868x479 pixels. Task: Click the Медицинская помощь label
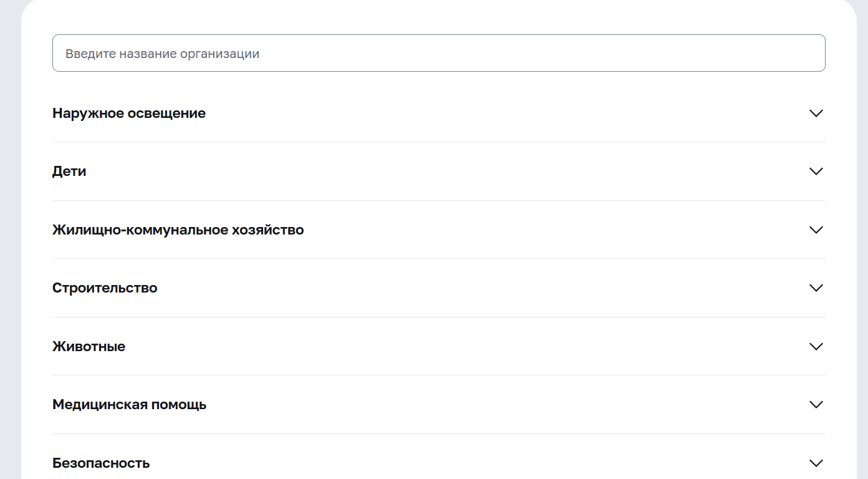[x=129, y=404]
